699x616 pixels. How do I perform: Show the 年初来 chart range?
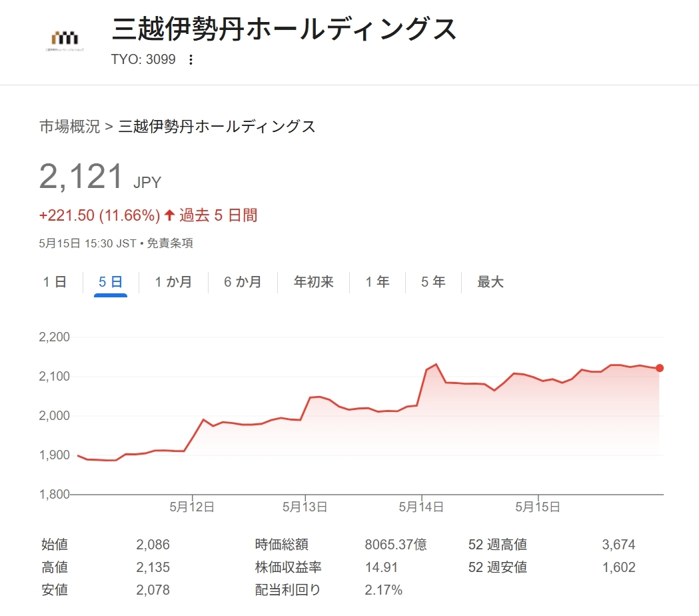click(x=313, y=282)
